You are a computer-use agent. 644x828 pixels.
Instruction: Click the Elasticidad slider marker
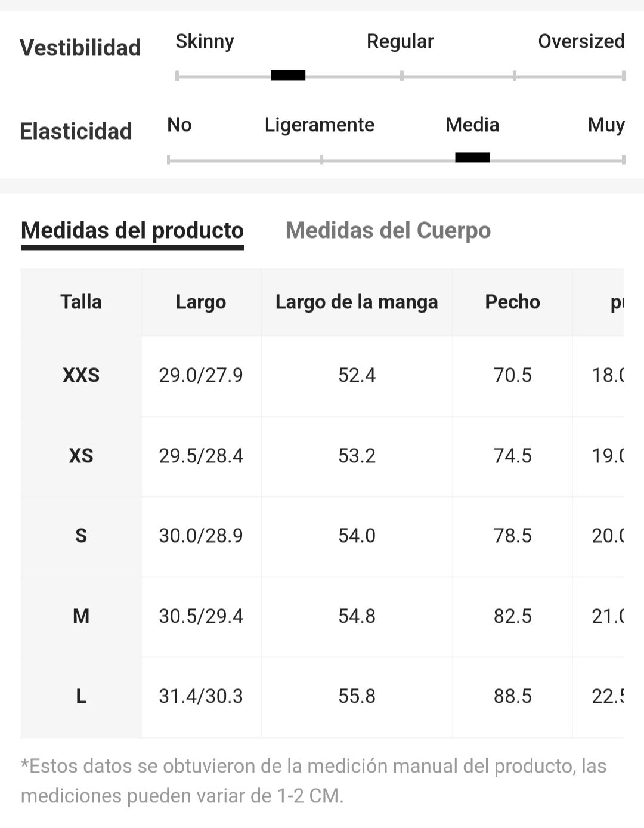pos(472,157)
